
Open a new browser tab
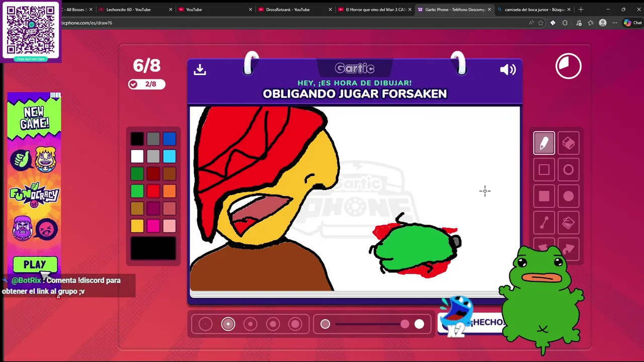pos(581,9)
